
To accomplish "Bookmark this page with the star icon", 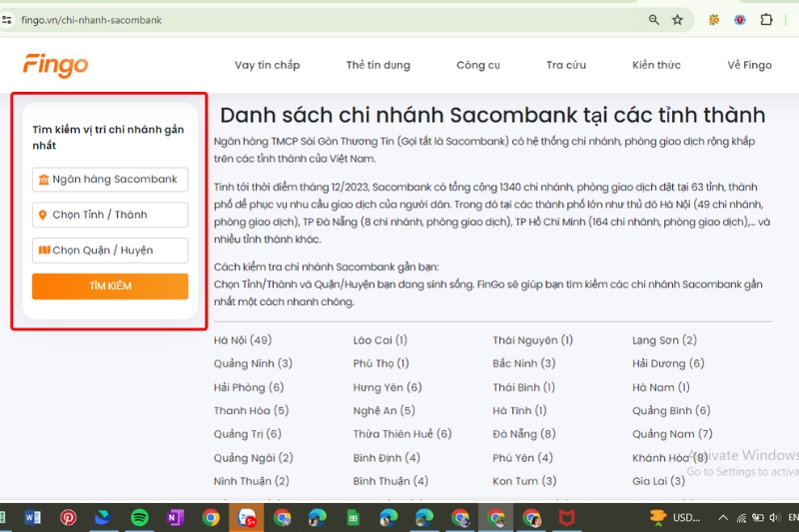I will coord(677,20).
